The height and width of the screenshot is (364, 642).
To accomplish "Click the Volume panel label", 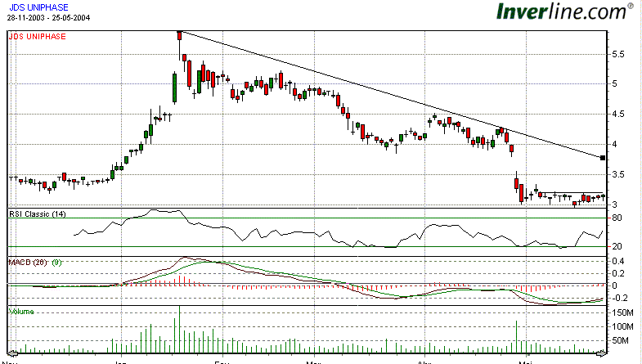I will tap(21, 312).
